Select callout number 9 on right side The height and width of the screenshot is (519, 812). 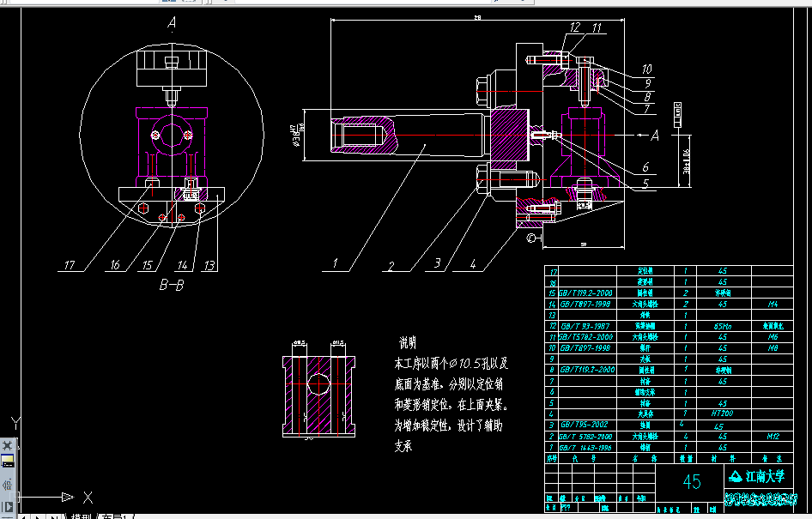pos(648,83)
